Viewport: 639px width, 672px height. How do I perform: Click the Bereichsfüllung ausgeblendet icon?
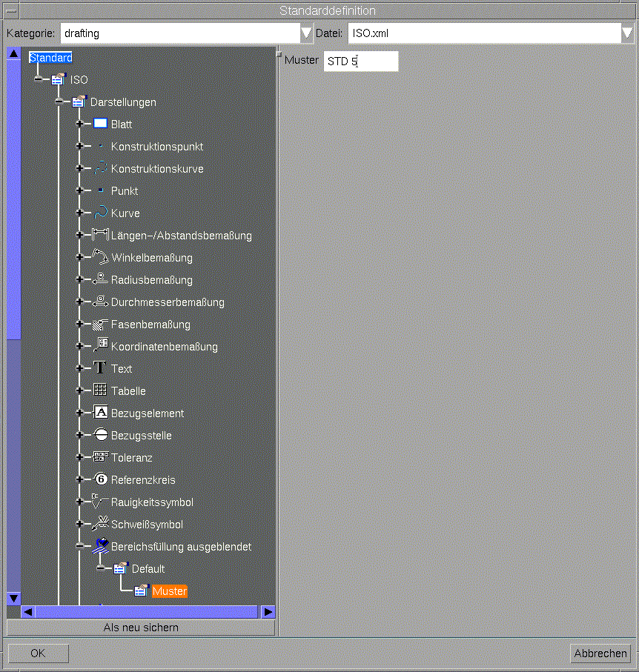pos(100,546)
